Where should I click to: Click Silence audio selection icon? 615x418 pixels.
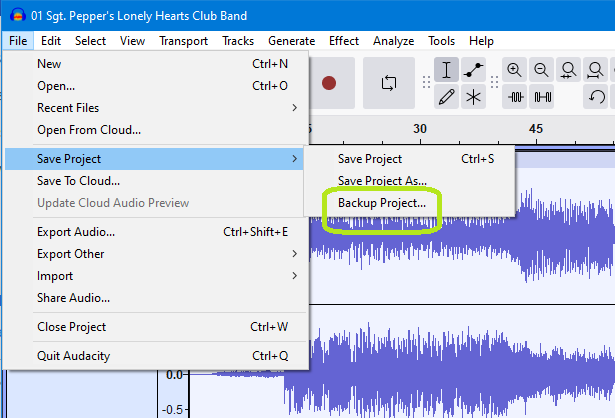[x=542, y=97]
